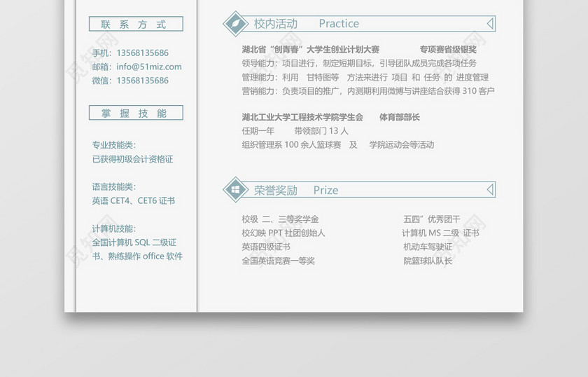Select the 熟练操作 office 软件 line
Image resolution: width=588 pixels, height=377 pixels.
tap(146, 256)
